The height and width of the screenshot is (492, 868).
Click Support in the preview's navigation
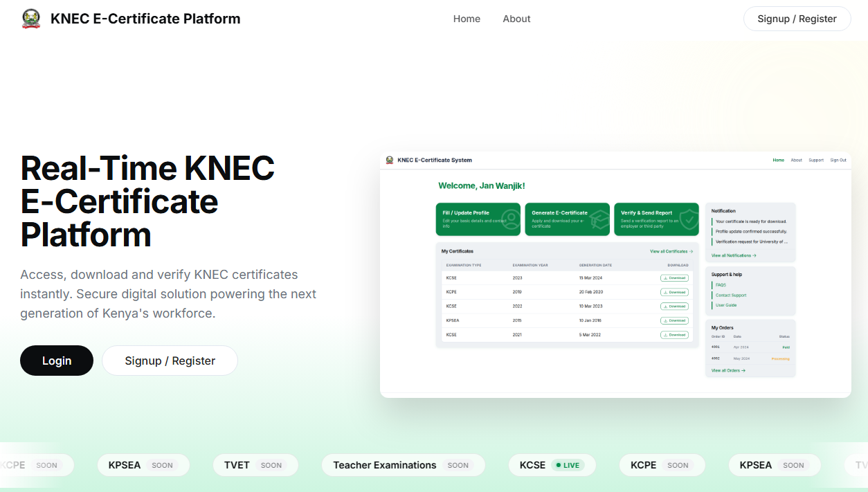pyautogui.click(x=816, y=160)
